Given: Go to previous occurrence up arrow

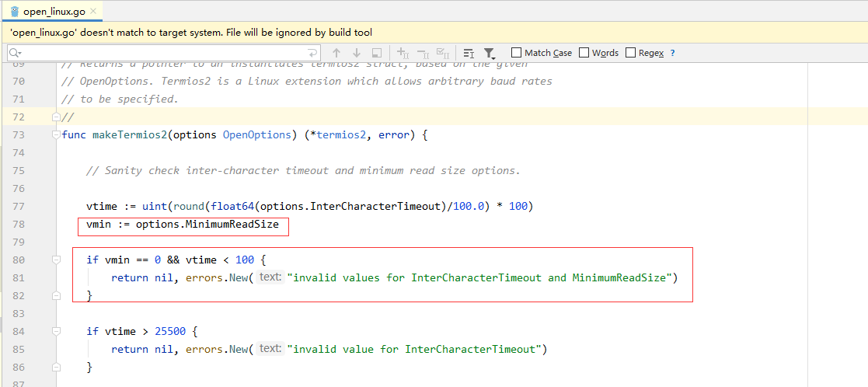Looking at the screenshot, I should (336, 53).
